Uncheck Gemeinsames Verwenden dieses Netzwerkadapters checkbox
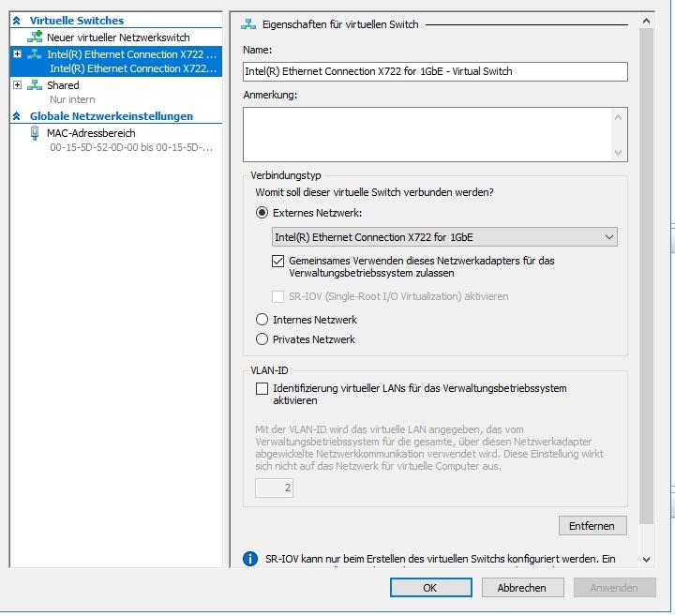The image size is (675, 616). coord(278,261)
